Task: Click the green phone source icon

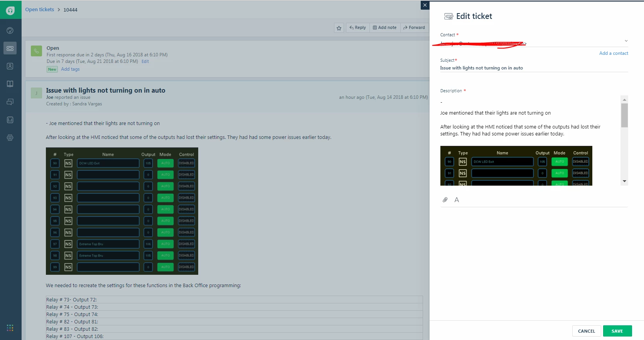Action: [36, 51]
